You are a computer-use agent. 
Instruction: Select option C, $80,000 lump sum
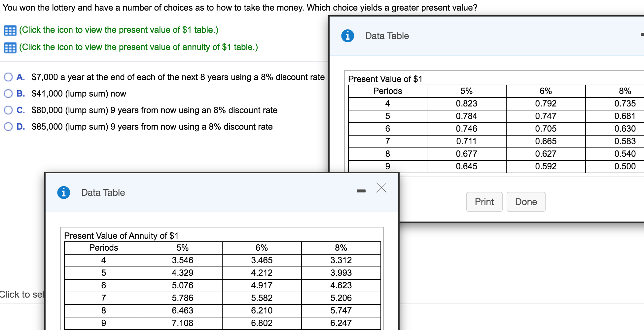click(8, 110)
